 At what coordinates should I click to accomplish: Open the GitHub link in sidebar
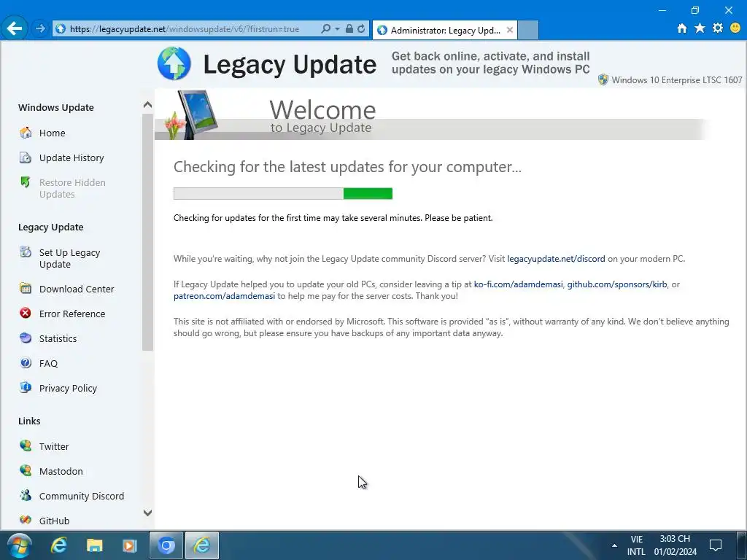(54, 521)
